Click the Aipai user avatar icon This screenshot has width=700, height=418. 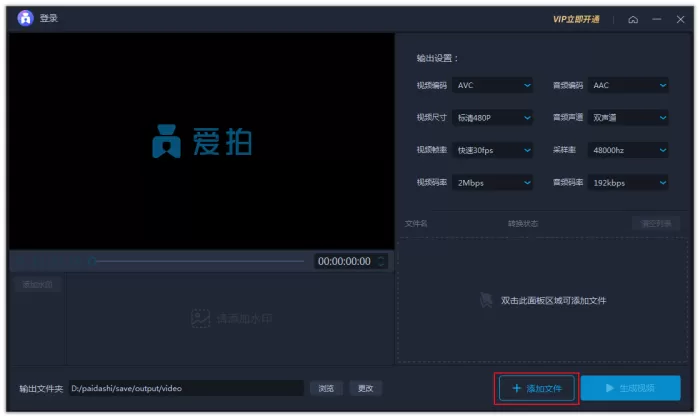25,18
